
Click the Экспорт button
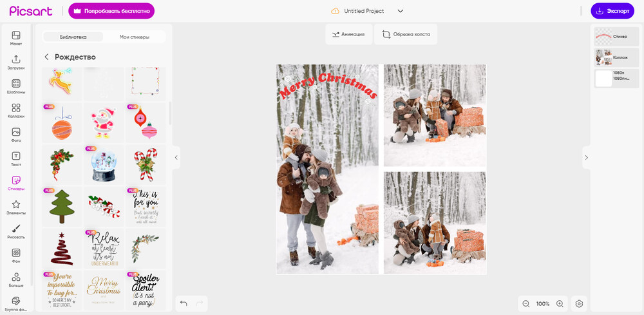(612, 11)
